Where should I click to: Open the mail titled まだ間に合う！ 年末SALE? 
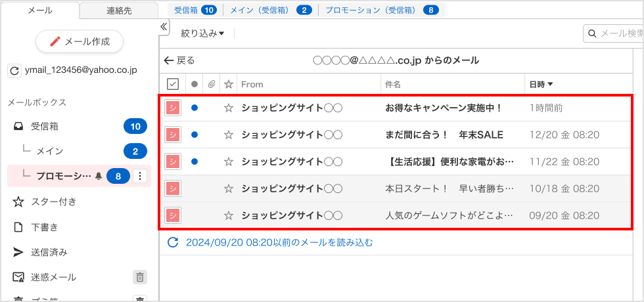444,135
